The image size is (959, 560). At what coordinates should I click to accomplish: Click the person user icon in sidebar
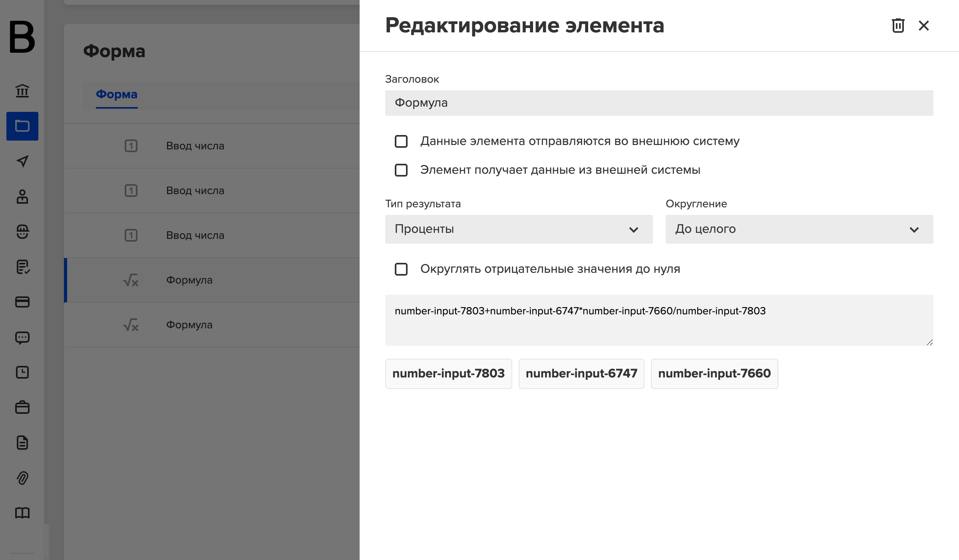click(x=22, y=196)
